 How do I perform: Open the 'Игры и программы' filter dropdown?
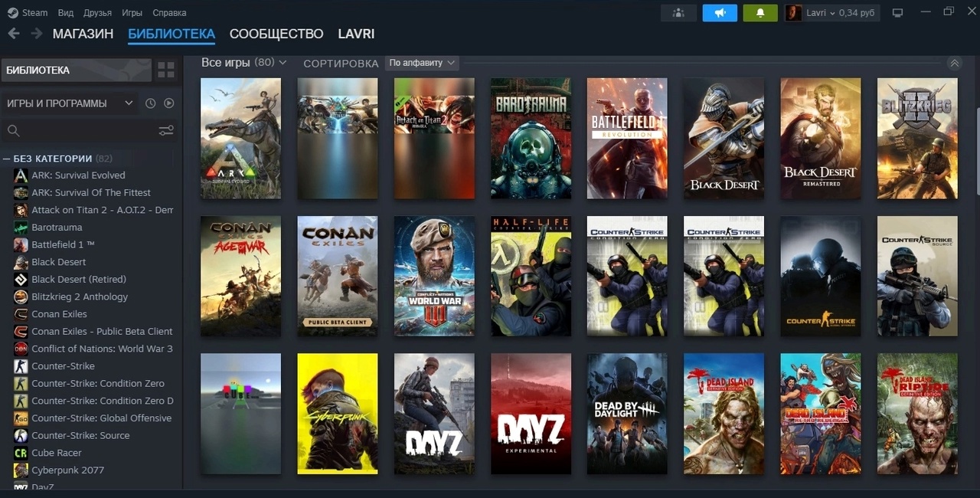[70, 103]
